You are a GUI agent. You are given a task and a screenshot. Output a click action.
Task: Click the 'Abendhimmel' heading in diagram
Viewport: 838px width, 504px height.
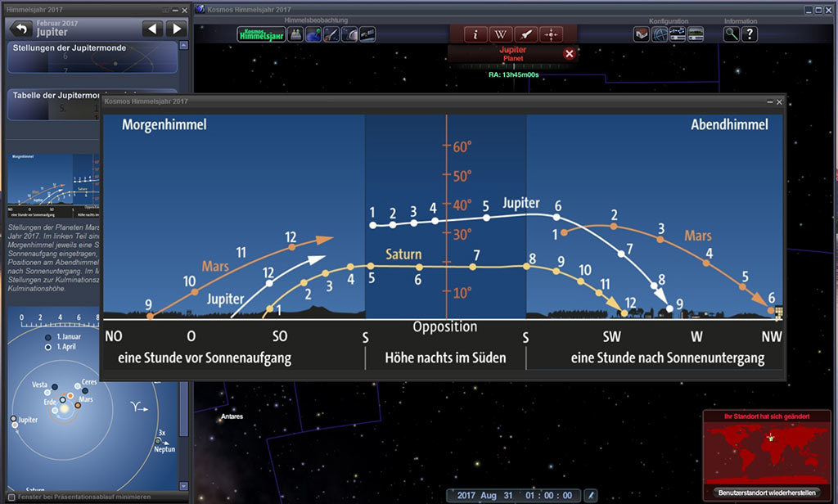[729, 125]
